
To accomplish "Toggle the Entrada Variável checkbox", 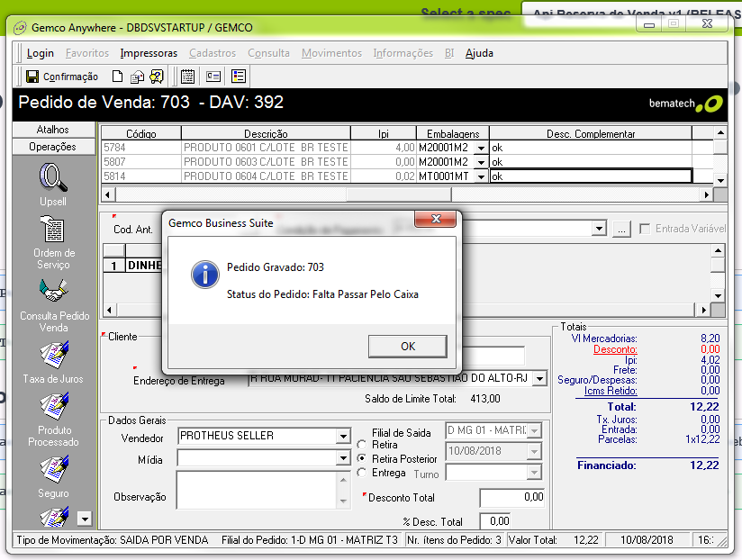I will pyautogui.click(x=645, y=229).
